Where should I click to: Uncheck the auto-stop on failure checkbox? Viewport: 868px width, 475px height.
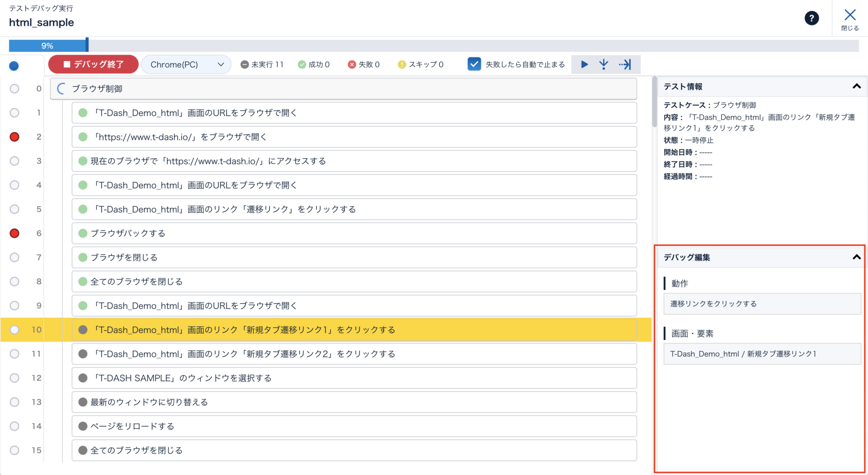[474, 64]
